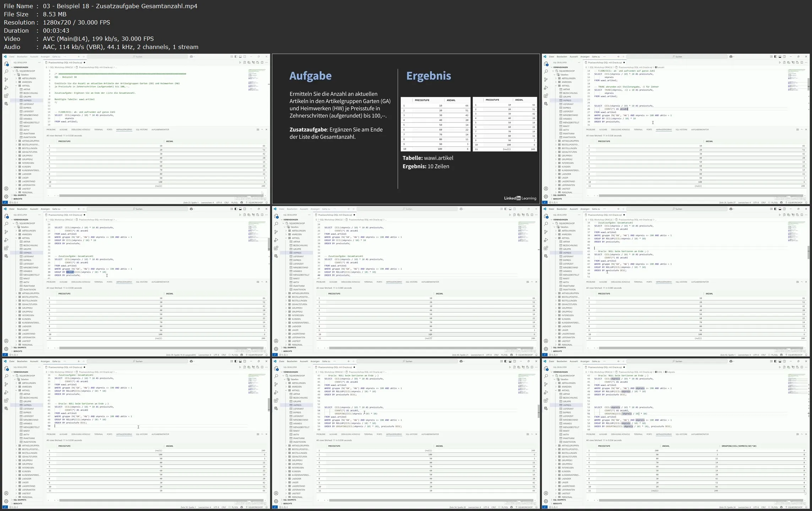Click notifications bell in Beispiel 18 comment frame

[x=266, y=202]
